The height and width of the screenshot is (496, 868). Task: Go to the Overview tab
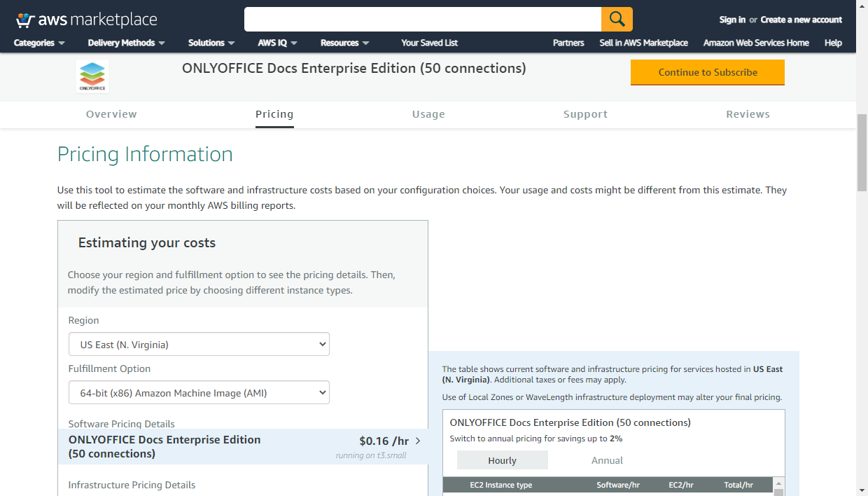click(111, 114)
